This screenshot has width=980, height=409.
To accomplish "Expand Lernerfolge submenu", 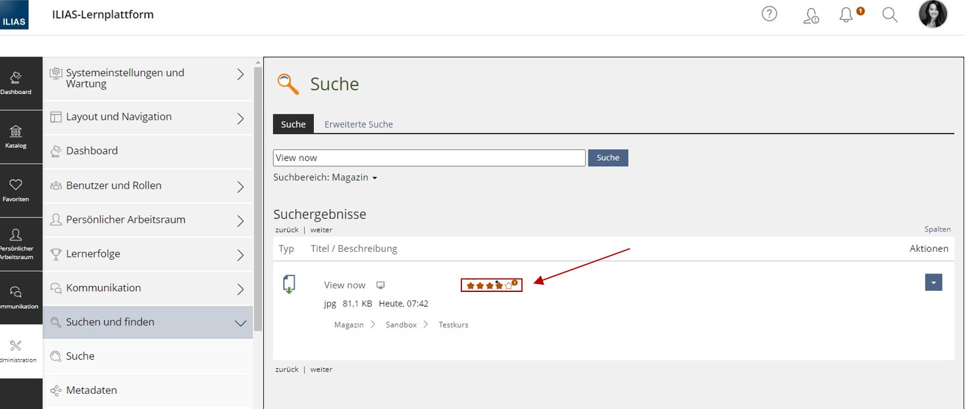I will point(241,255).
